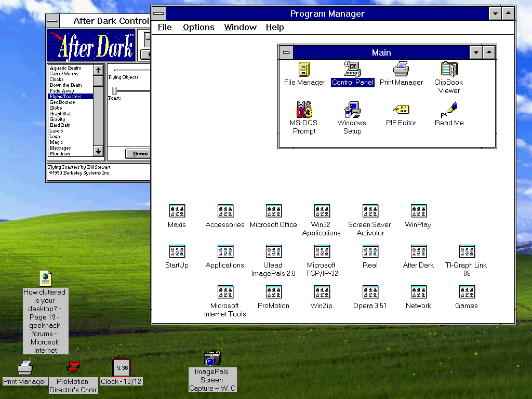Click the minimized ProMotion Director's Chair icon
This screenshot has width=532, height=399.
point(73,368)
